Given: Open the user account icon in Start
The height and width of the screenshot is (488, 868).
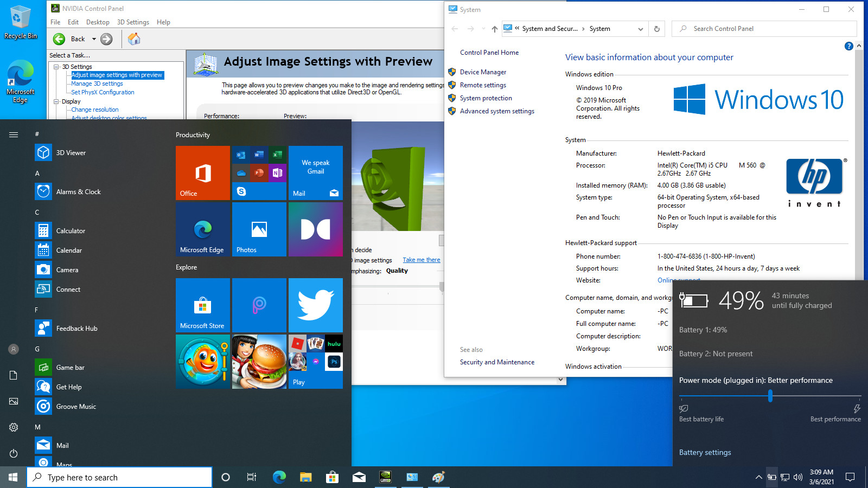Looking at the screenshot, I should tap(14, 349).
